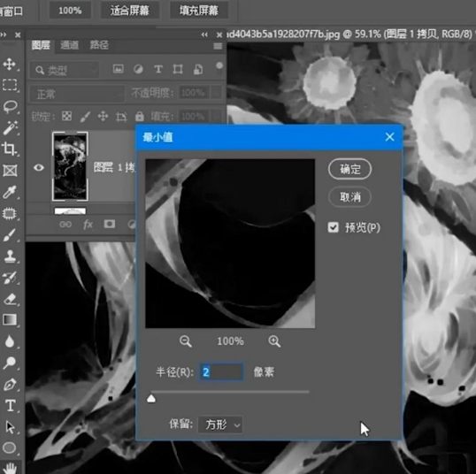476x474 pixels.
Task: Click the 100% zoom button
Action: 70,11
